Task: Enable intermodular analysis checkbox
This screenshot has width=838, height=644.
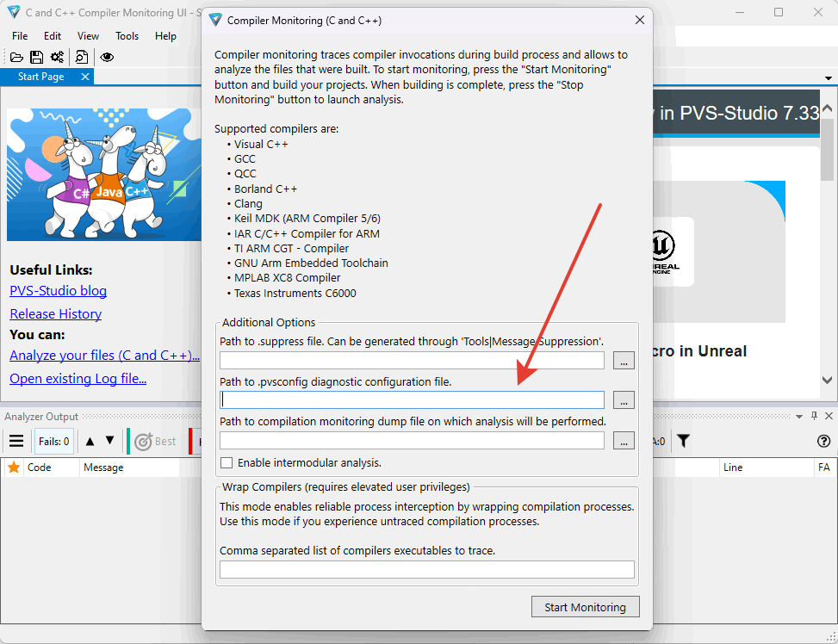Action: (x=227, y=463)
